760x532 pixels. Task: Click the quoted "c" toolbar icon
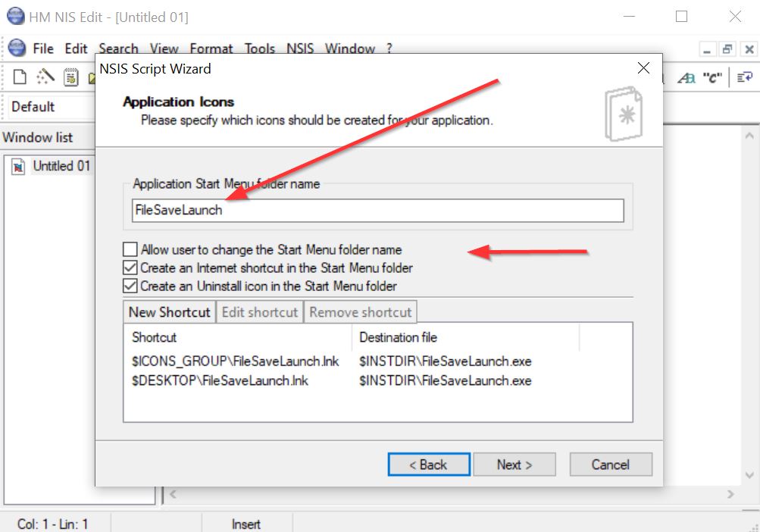(712, 77)
